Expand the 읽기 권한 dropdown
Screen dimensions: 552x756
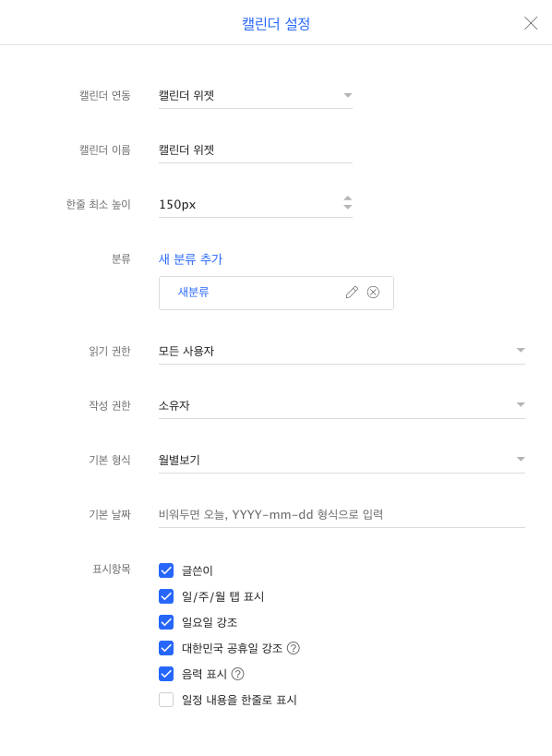point(342,351)
